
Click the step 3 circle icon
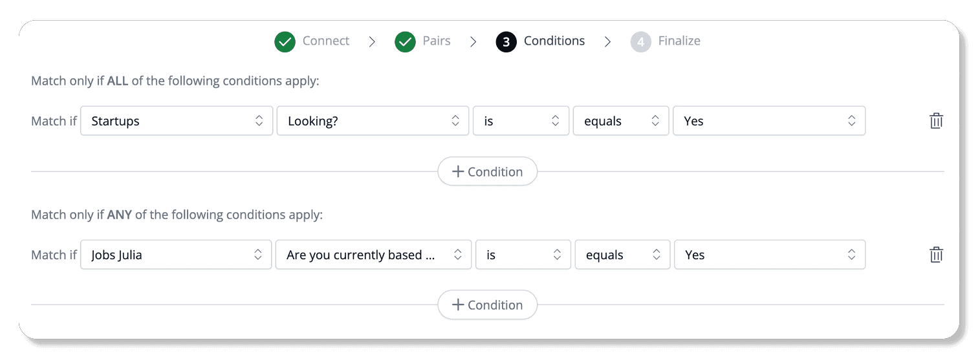(506, 42)
